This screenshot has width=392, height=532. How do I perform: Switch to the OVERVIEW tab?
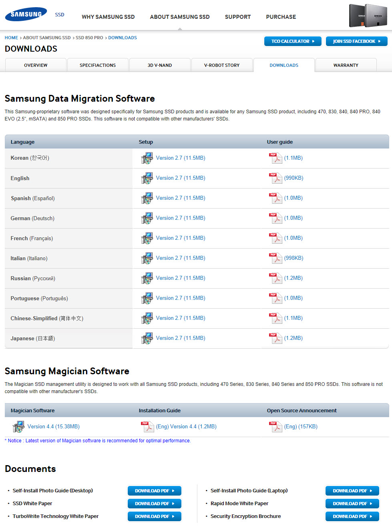pos(36,65)
